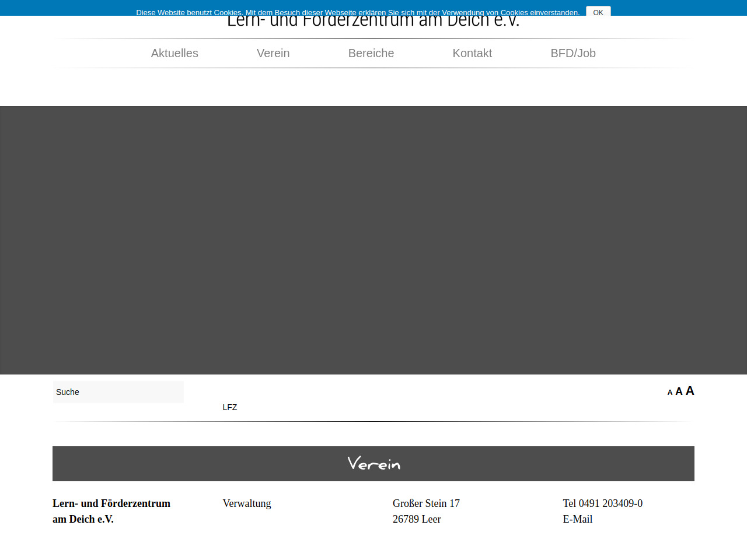
Task: Open the Verein navigation item
Action: coord(273,53)
